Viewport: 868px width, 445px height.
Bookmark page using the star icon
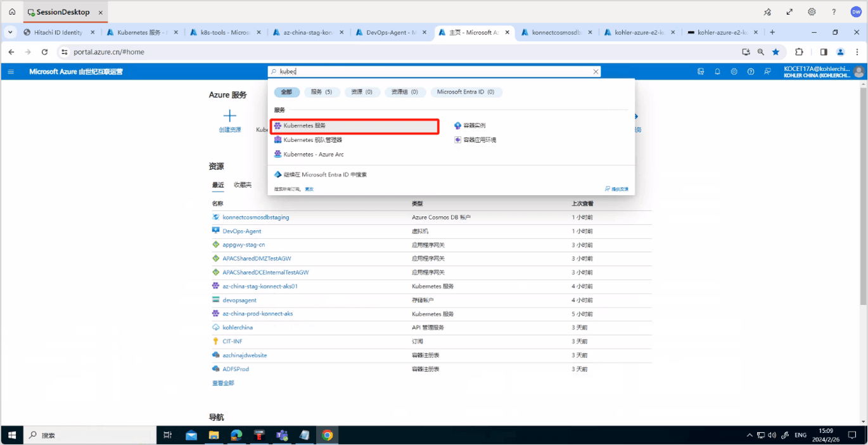click(775, 52)
